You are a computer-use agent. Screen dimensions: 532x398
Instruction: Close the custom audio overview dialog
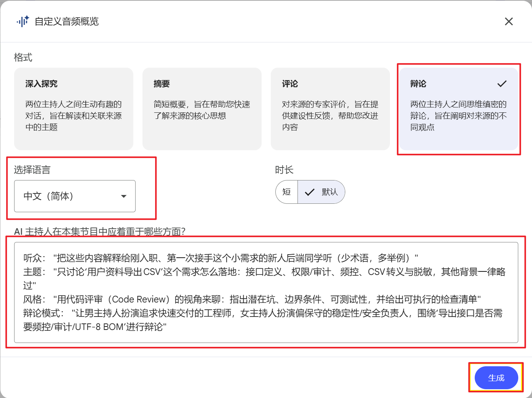pyautogui.click(x=509, y=21)
